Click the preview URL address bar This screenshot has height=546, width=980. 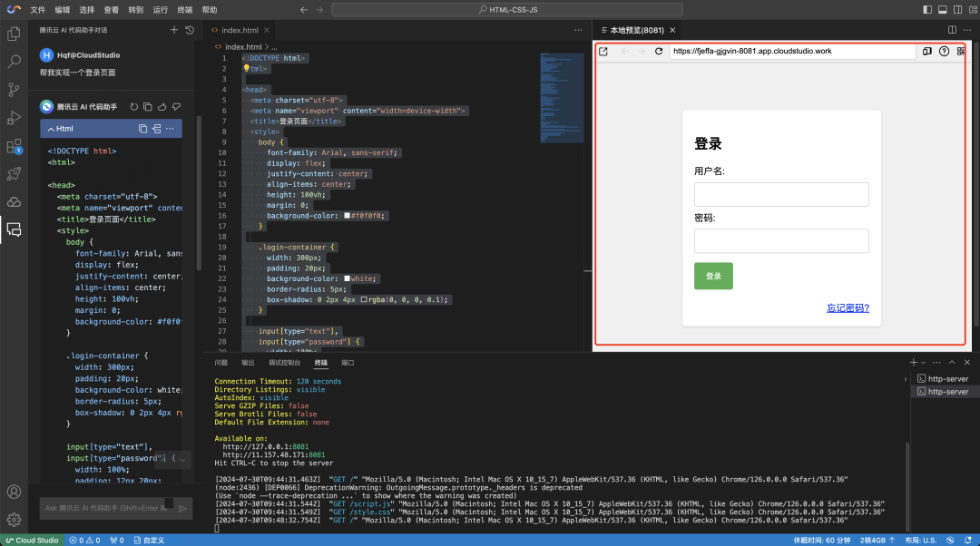click(x=792, y=51)
